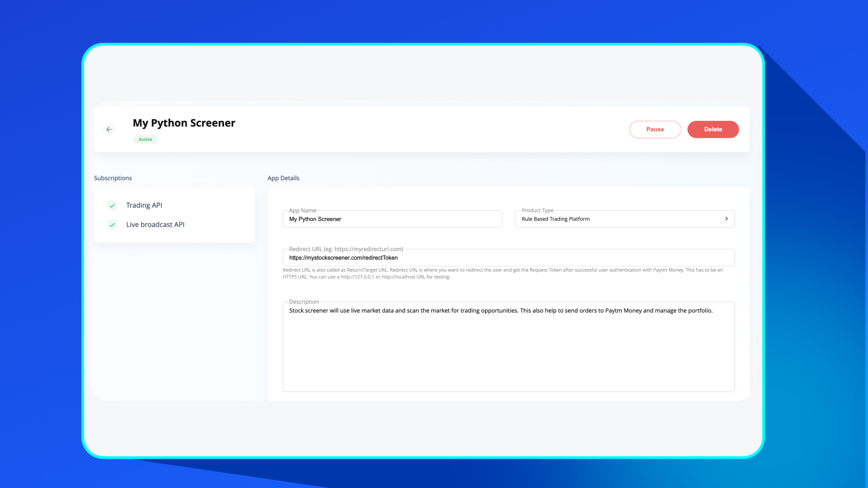Screen dimensions: 868x488
Task: Click the Description field label
Action: (304, 302)
